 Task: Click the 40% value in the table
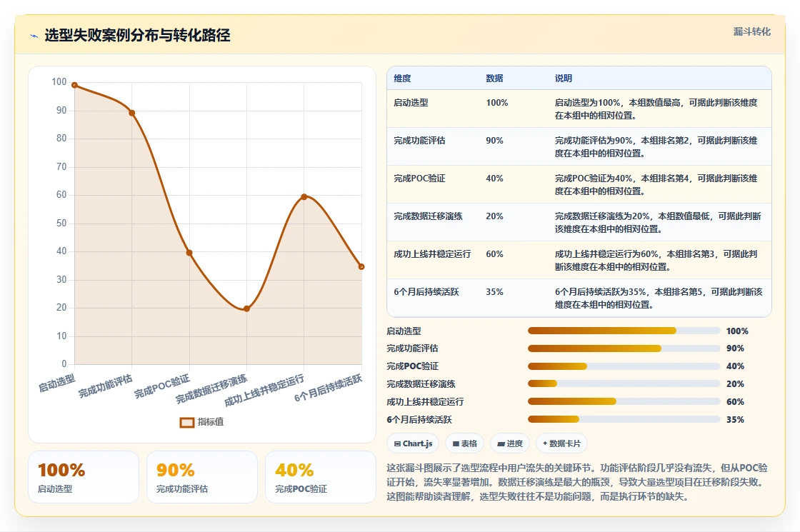click(x=494, y=178)
